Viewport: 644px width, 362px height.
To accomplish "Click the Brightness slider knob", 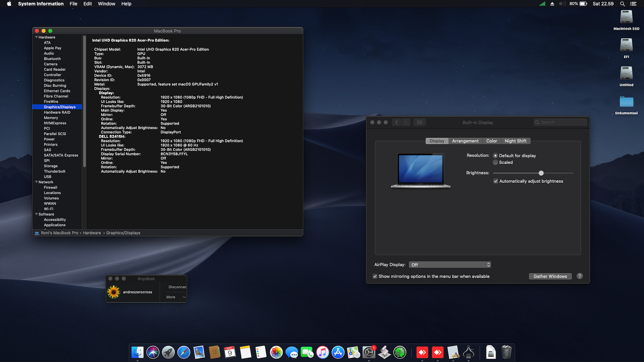I will pyautogui.click(x=541, y=173).
